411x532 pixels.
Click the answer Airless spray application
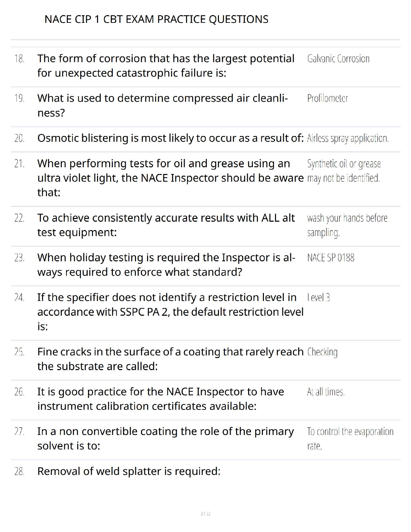348,138
